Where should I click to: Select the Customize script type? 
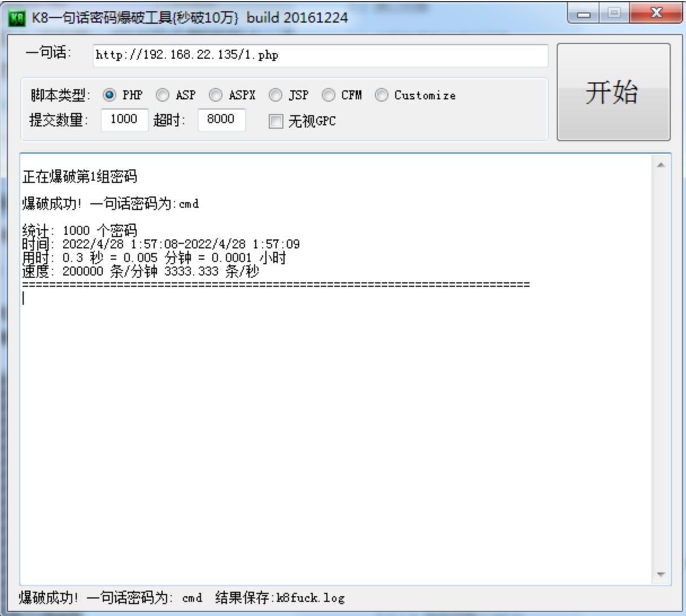tap(381, 95)
